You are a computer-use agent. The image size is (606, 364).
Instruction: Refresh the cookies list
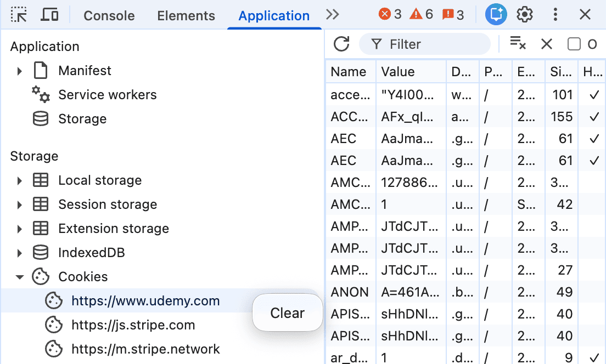[341, 44]
